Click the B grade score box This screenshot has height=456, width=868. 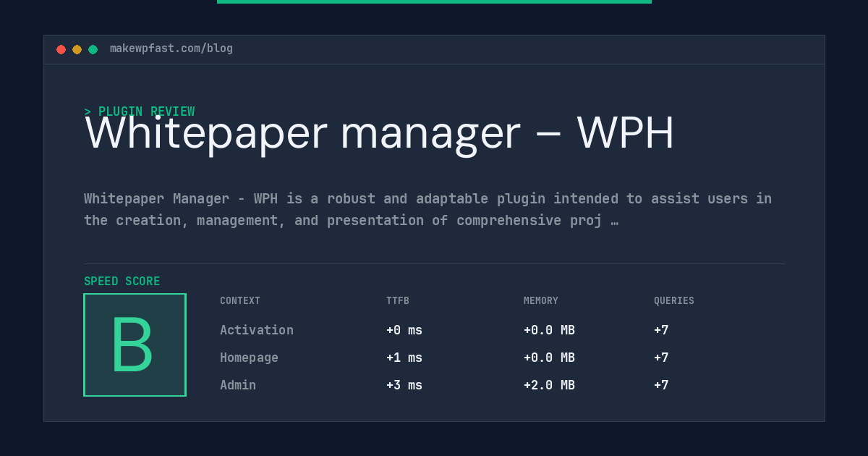[135, 345]
